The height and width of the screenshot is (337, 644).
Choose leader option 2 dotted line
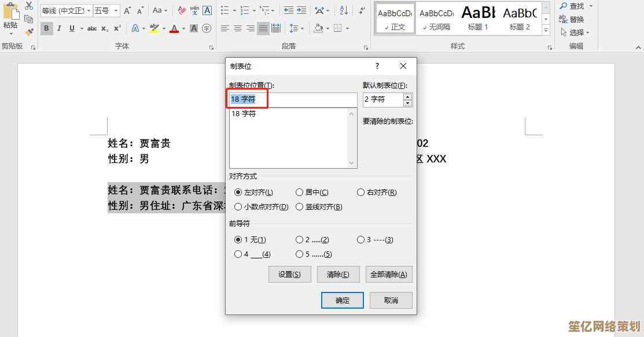tap(300, 239)
